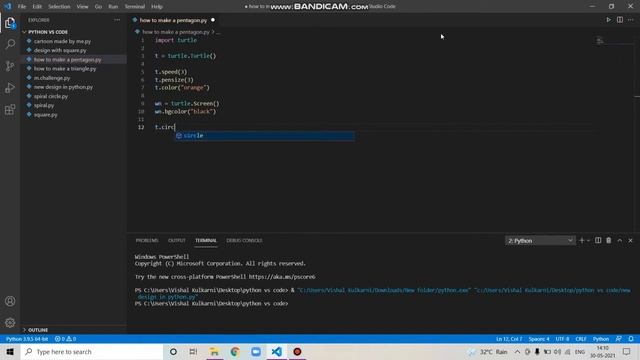The width and height of the screenshot is (640, 360).
Task: Open the Search view in activity bar
Action: [x=10, y=44]
